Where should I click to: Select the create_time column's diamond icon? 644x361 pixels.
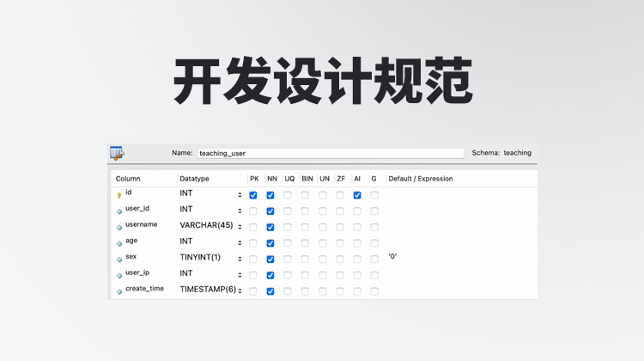coord(119,291)
